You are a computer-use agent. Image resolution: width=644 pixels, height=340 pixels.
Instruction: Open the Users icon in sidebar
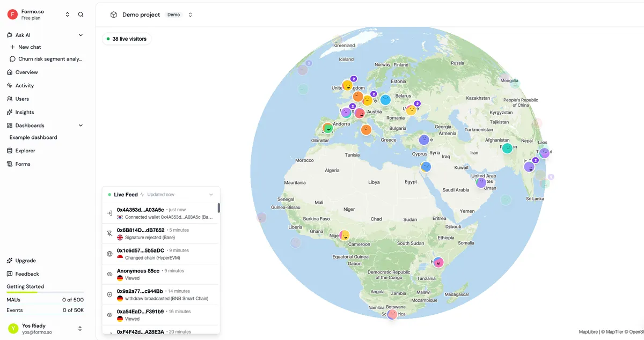click(10, 99)
